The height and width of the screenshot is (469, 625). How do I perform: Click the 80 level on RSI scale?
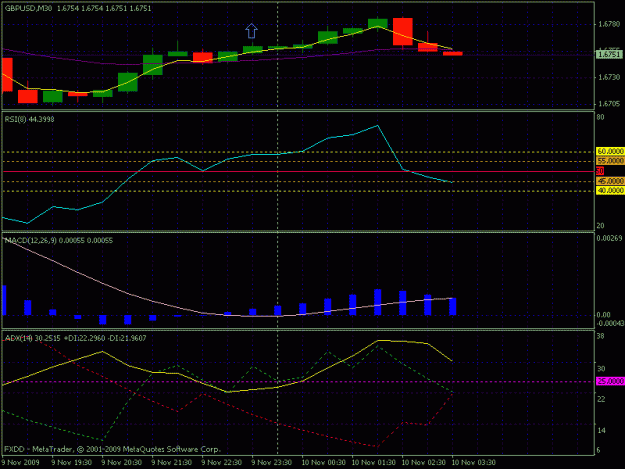600,117
